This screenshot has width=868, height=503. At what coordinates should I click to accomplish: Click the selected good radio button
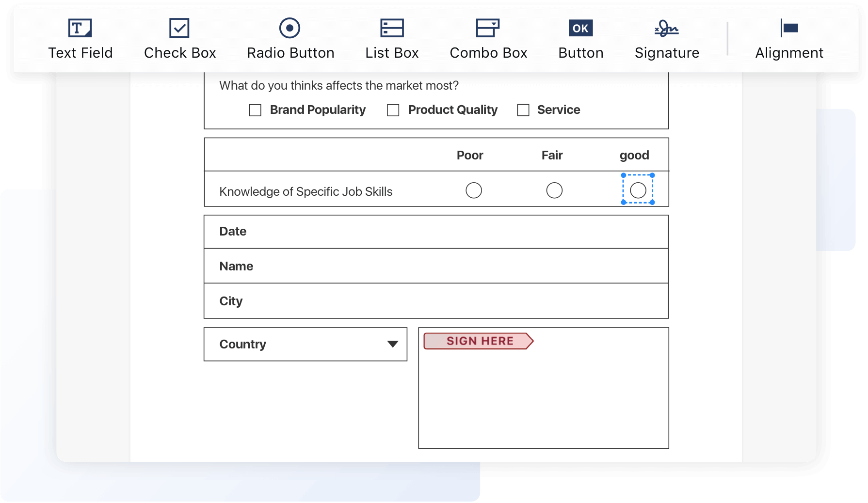click(x=638, y=190)
